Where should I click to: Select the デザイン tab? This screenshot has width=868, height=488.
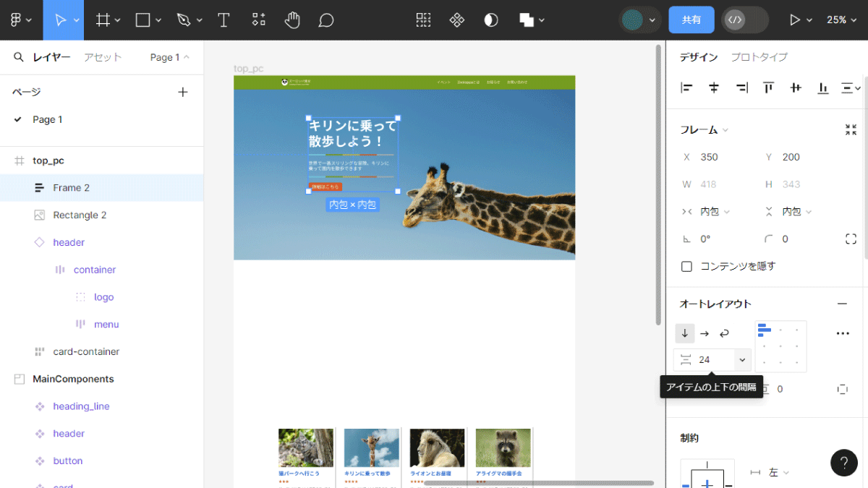(699, 57)
